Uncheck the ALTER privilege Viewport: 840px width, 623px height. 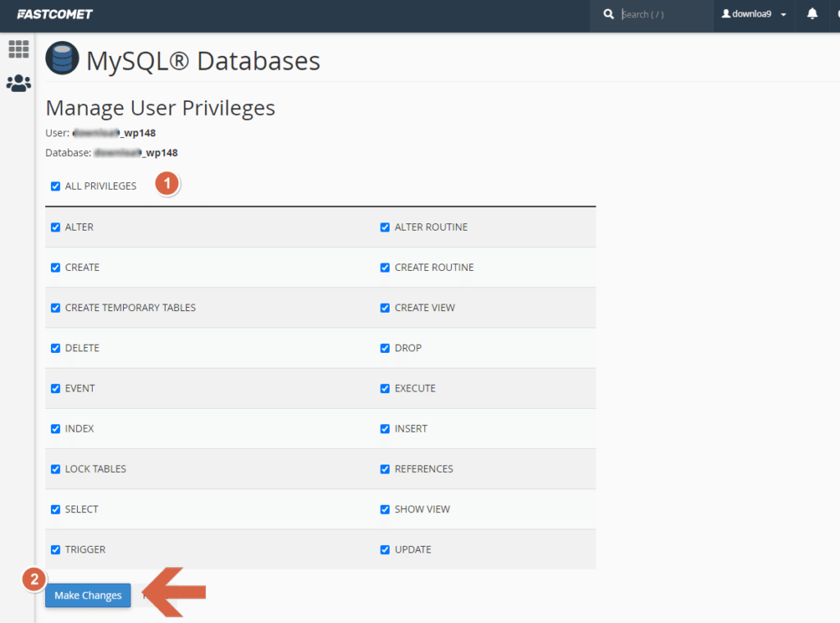(x=56, y=227)
